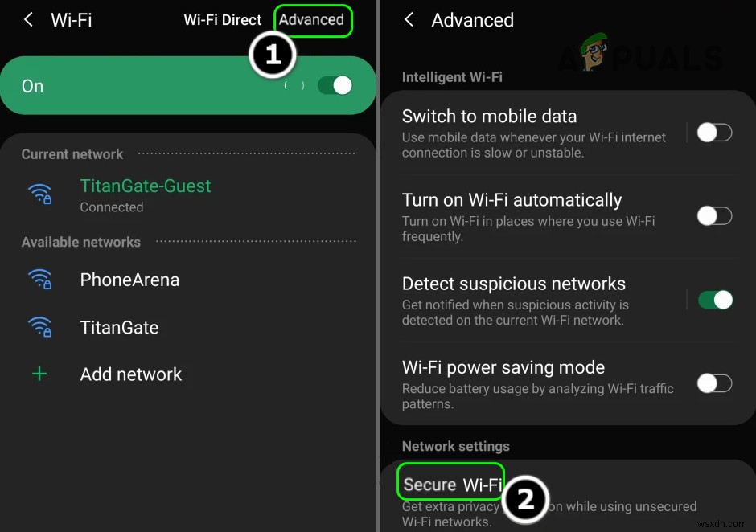This screenshot has height=532, width=756.
Task: Tap Add network
Action: pyautogui.click(x=130, y=374)
